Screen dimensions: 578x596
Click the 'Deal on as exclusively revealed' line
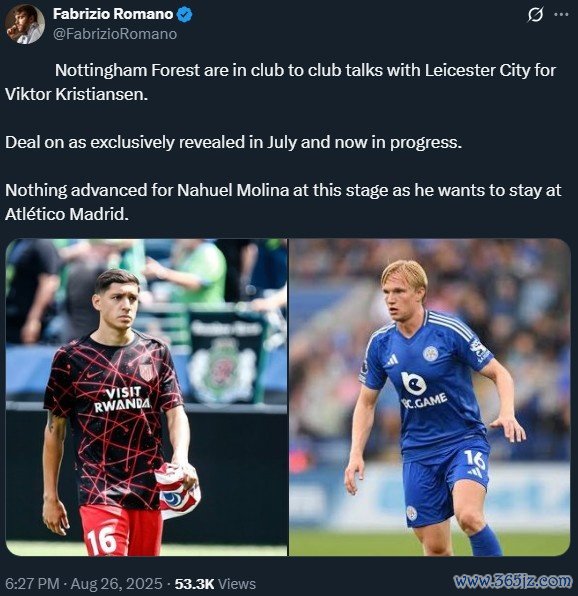point(233,142)
